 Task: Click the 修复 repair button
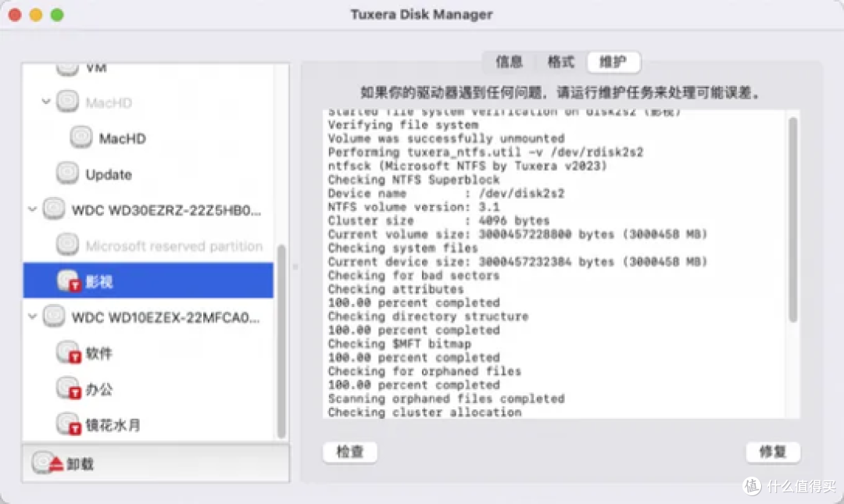coord(773,452)
